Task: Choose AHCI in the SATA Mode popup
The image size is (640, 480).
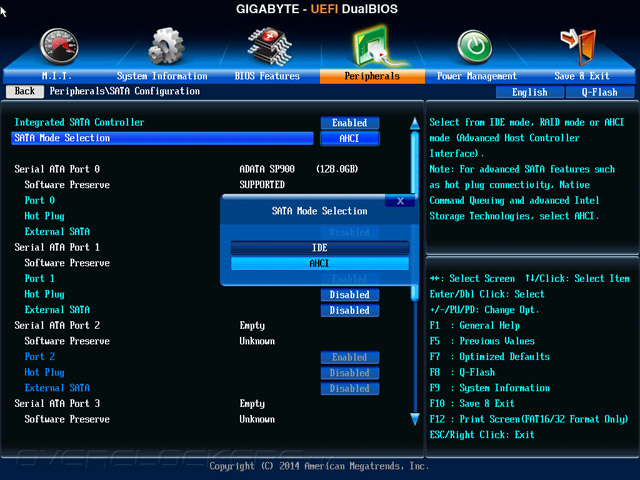Action: pyautogui.click(x=320, y=263)
